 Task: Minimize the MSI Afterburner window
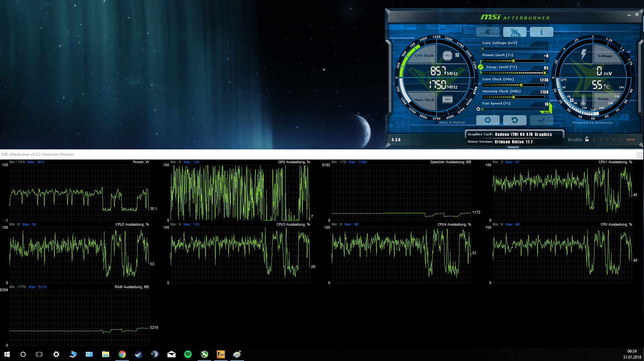[629, 15]
